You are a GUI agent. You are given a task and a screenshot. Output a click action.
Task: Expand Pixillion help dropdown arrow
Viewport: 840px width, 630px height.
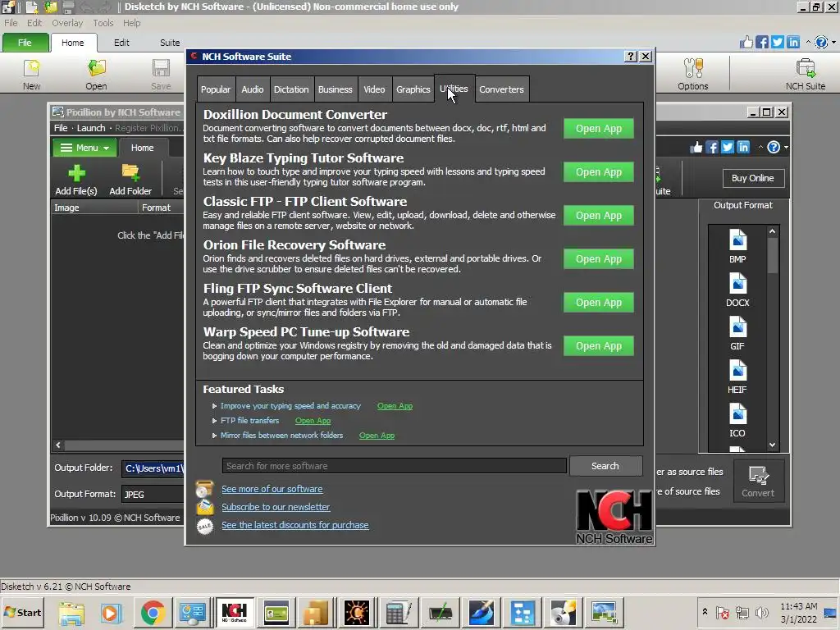pyautogui.click(x=786, y=147)
